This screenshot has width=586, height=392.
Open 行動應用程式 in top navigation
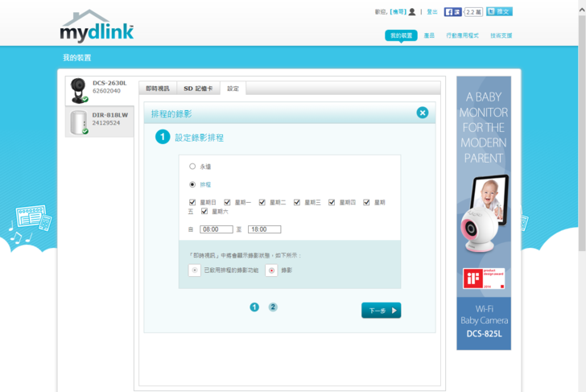tap(462, 35)
